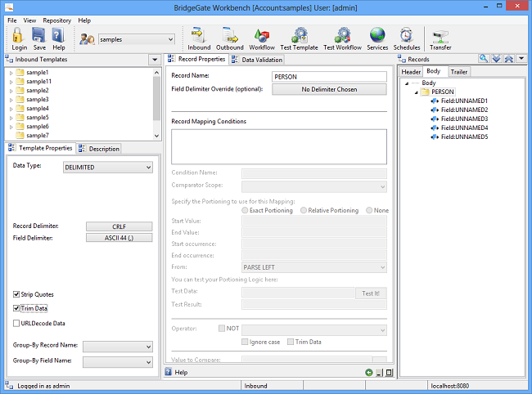
Task: Open the View menu
Action: tap(29, 20)
